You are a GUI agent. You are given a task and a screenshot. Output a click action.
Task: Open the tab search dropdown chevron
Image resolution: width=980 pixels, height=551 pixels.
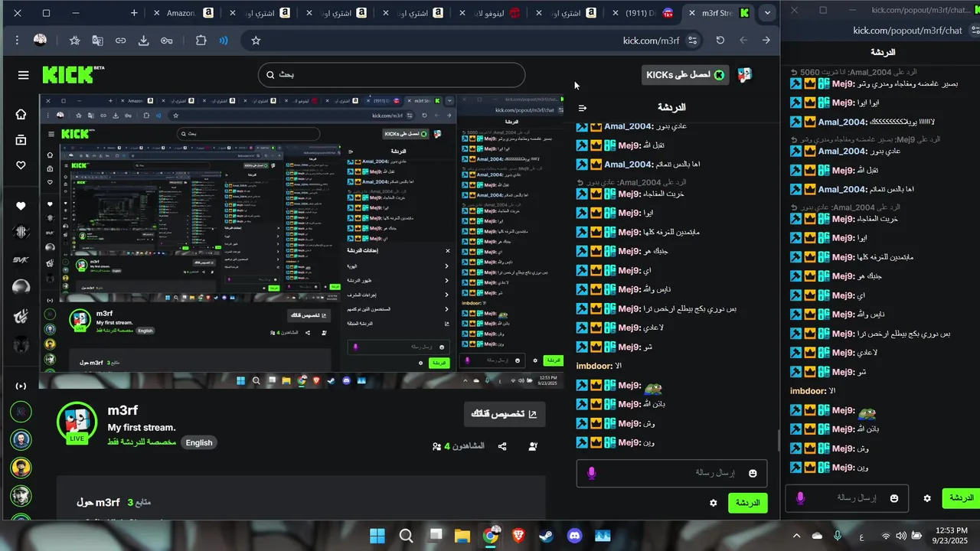point(767,13)
